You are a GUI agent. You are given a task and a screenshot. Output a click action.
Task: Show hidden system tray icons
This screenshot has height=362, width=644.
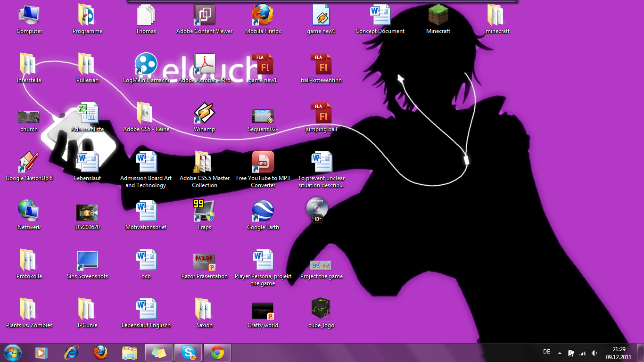560,353
